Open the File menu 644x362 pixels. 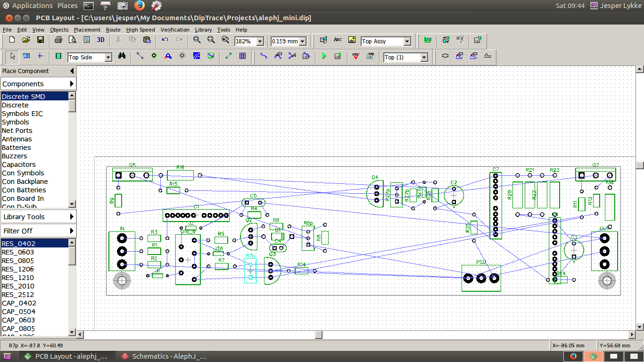point(7,30)
